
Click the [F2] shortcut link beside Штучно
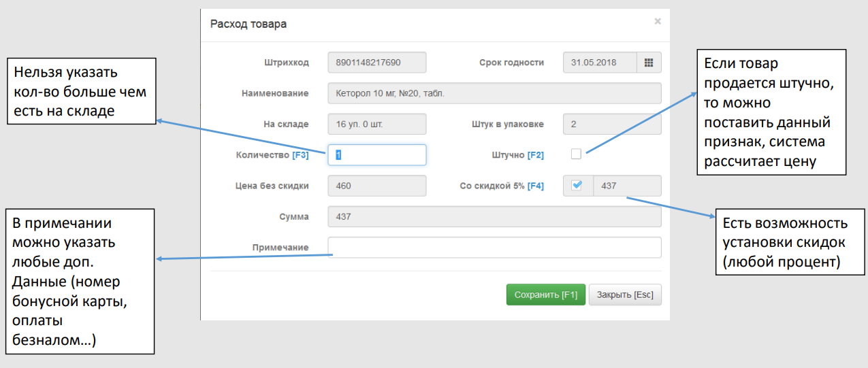[x=536, y=155]
